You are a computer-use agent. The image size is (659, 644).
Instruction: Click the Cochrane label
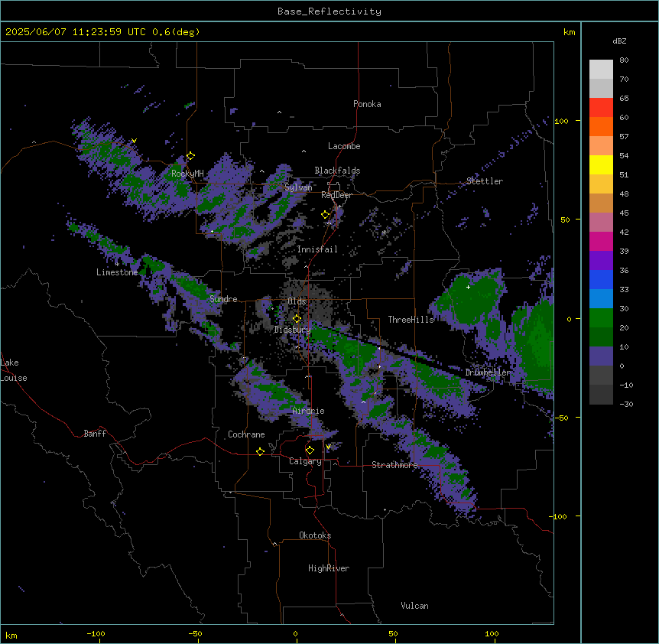[x=246, y=434]
